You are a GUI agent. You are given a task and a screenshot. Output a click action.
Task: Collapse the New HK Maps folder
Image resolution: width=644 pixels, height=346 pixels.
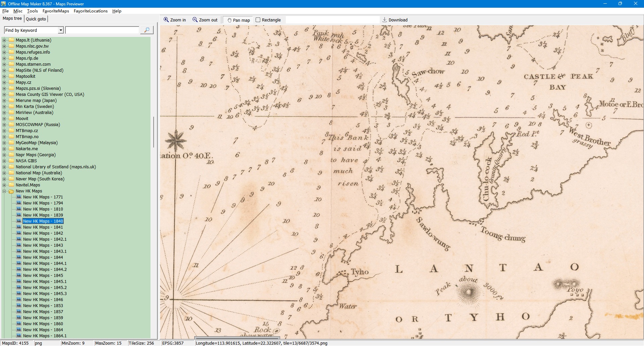[4, 191]
